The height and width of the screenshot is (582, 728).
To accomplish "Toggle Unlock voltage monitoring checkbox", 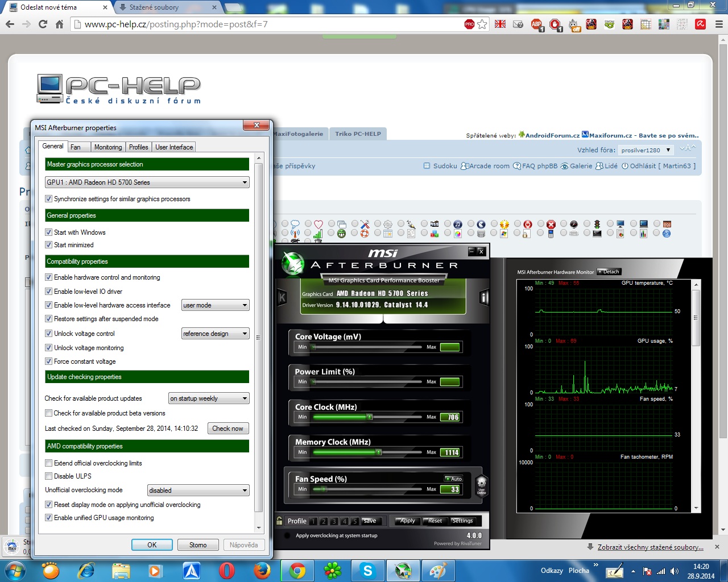I will (48, 348).
